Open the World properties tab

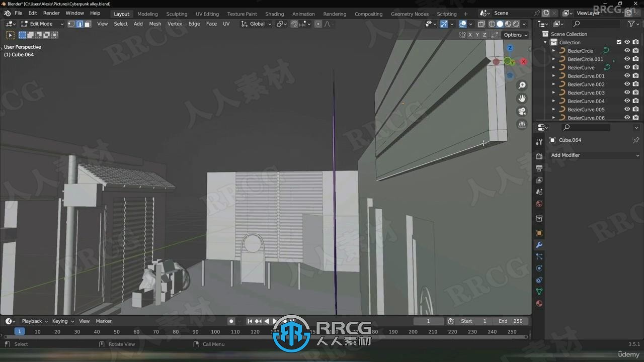[x=539, y=204]
